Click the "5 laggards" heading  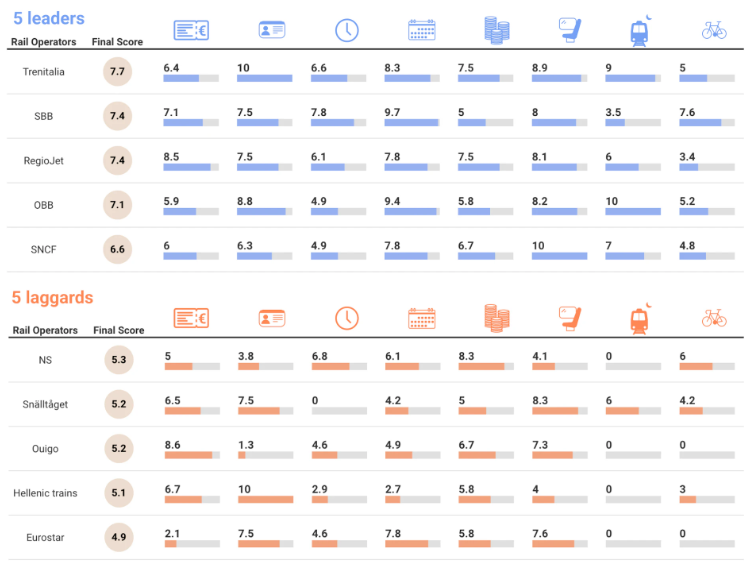click(52, 297)
